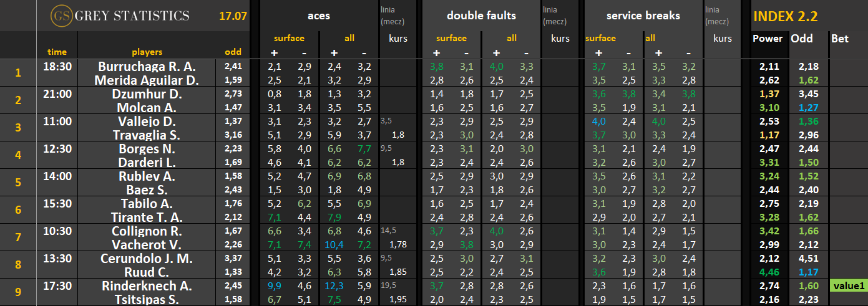Click the 1,95 aces kurs value
The height and width of the screenshot is (306, 868).
click(398, 300)
